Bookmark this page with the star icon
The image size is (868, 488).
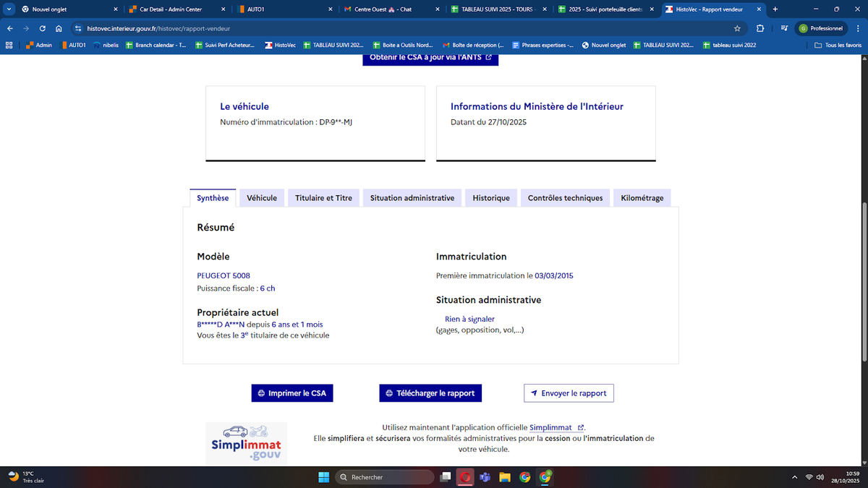pos(737,28)
